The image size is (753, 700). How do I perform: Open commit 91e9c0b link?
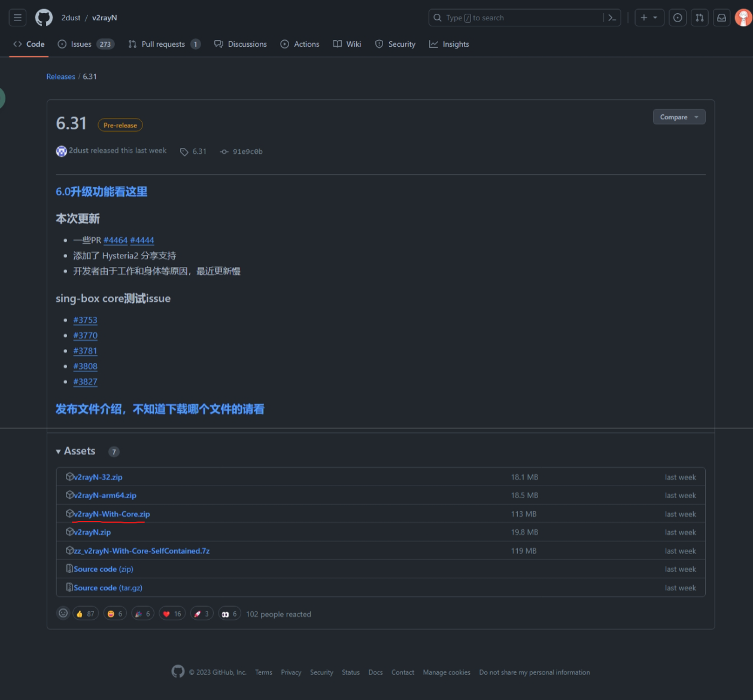pyautogui.click(x=241, y=151)
